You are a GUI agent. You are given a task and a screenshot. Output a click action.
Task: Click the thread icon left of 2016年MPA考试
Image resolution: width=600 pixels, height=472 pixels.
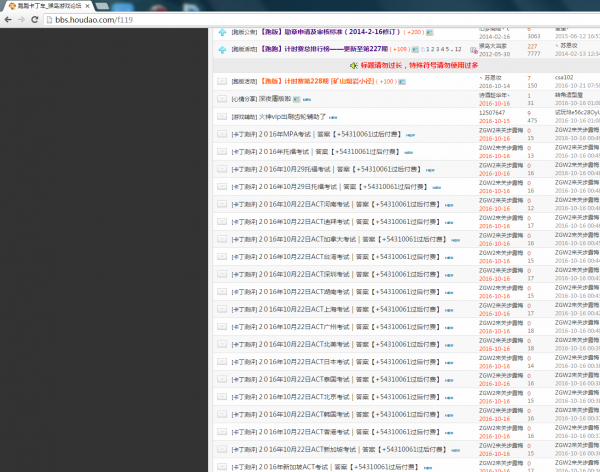coord(222,134)
